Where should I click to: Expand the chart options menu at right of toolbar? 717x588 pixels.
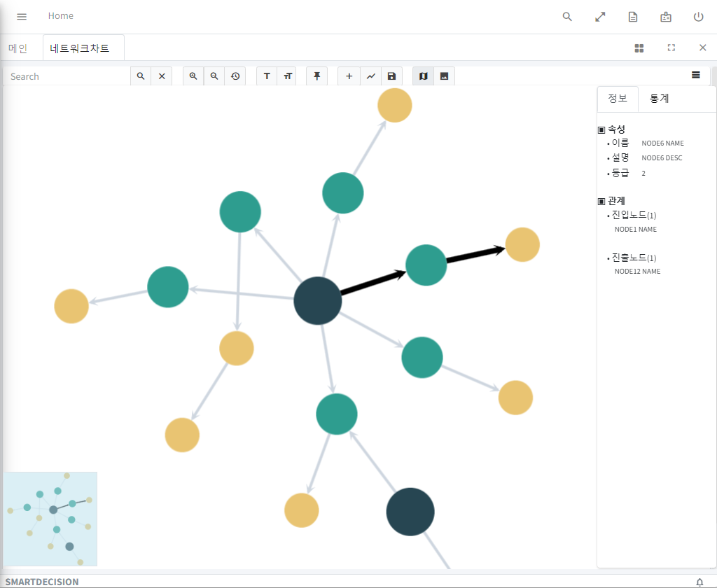tap(696, 75)
